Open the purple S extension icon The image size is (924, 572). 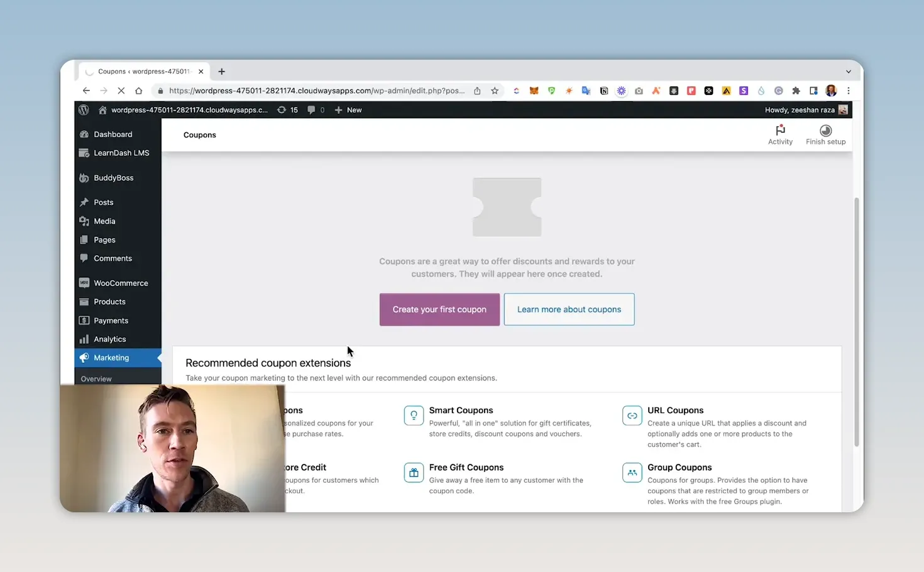pos(744,91)
